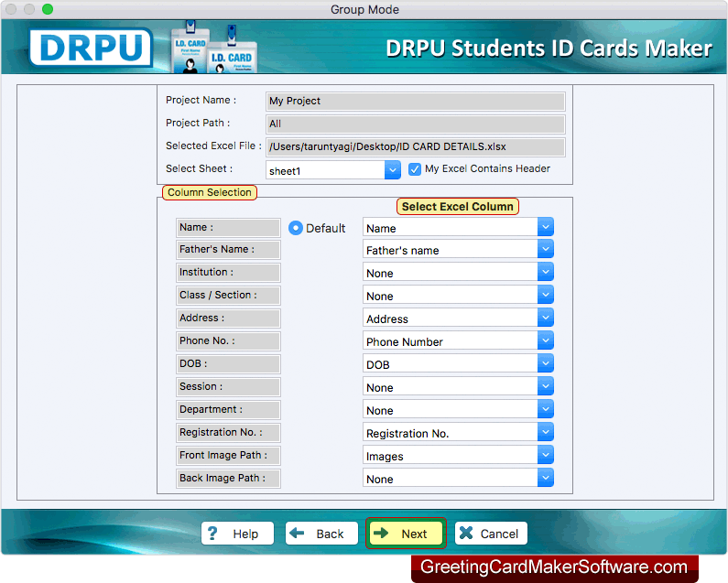The image size is (728, 583).
Task: Click the Class / Section : label box
Action: point(228,296)
